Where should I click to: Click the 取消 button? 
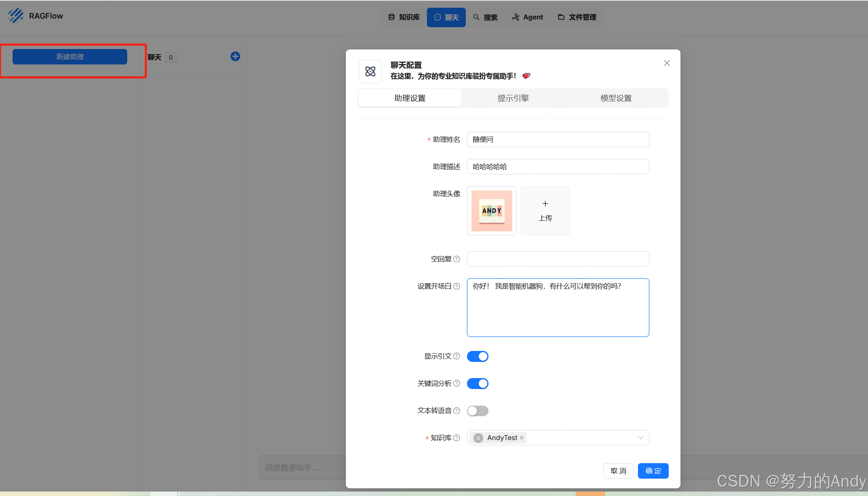618,471
